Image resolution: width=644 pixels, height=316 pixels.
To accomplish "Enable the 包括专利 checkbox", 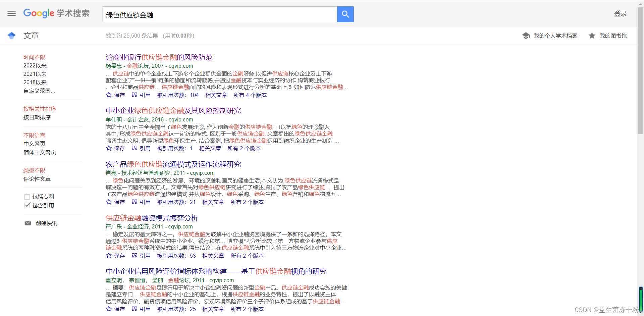I will (x=27, y=197).
